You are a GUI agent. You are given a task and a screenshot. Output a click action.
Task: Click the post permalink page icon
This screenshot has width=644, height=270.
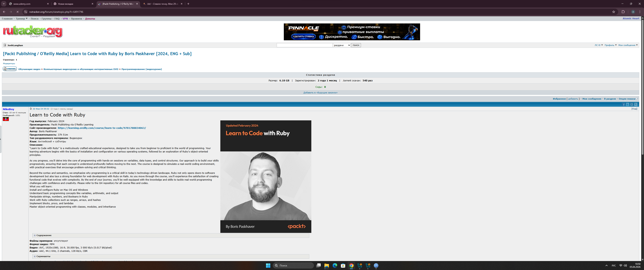click(x=31, y=109)
